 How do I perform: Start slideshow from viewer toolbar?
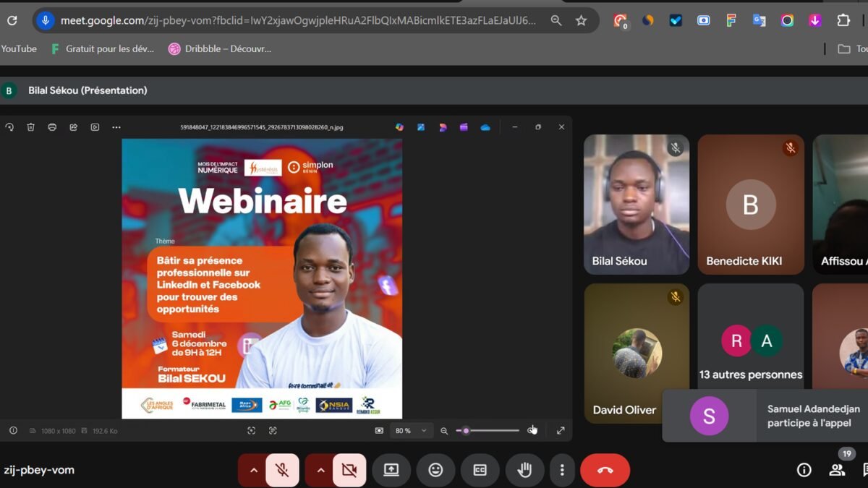[x=95, y=127]
